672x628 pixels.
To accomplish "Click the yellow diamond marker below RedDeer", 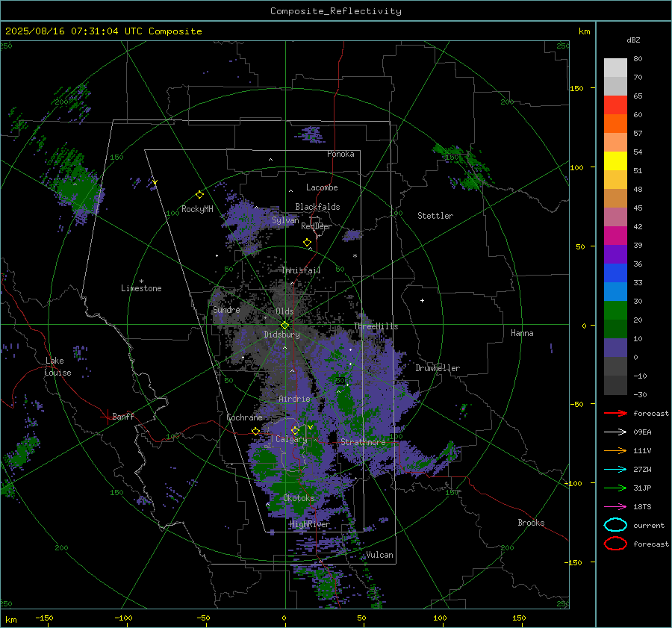I will [307, 243].
